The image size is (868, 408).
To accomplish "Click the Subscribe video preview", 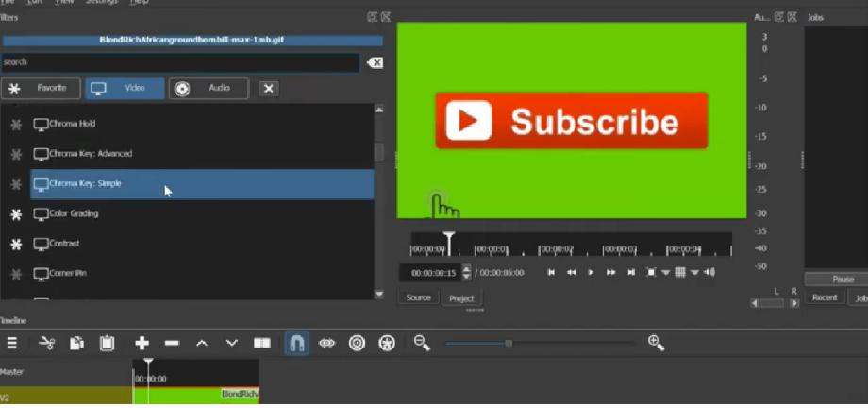I will pyautogui.click(x=572, y=120).
